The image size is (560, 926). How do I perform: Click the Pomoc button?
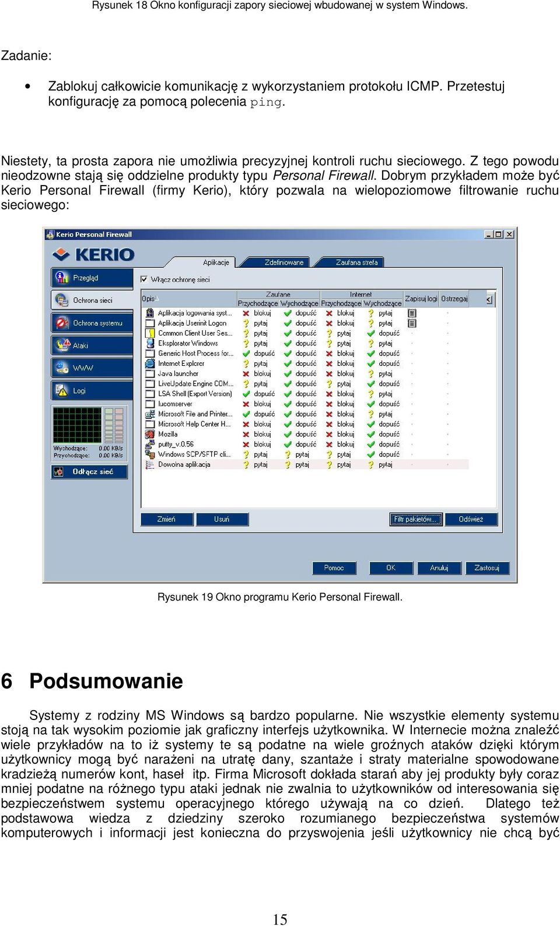point(334,568)
